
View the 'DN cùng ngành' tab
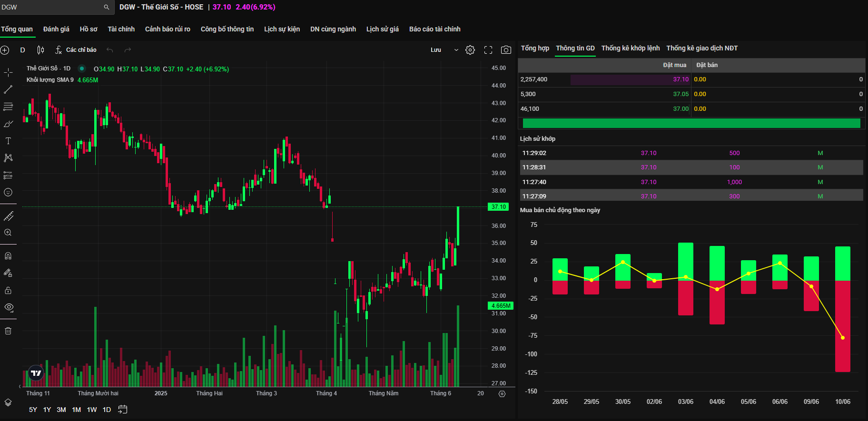(x=333, y=29)
